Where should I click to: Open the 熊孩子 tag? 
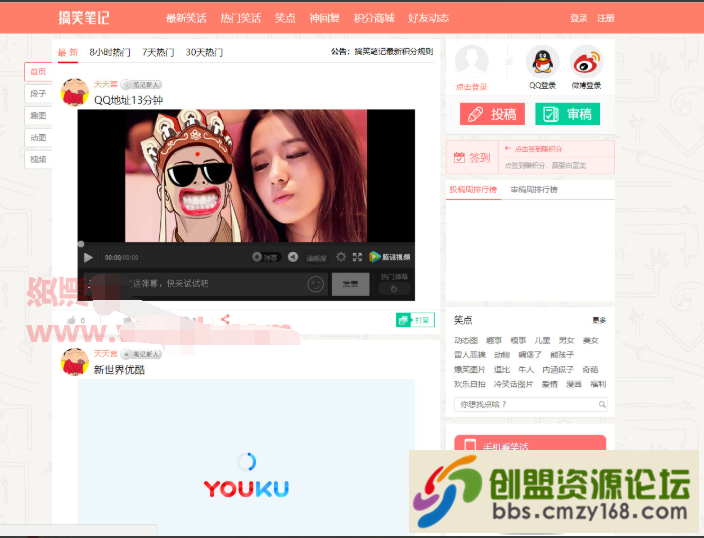point(563,354)
